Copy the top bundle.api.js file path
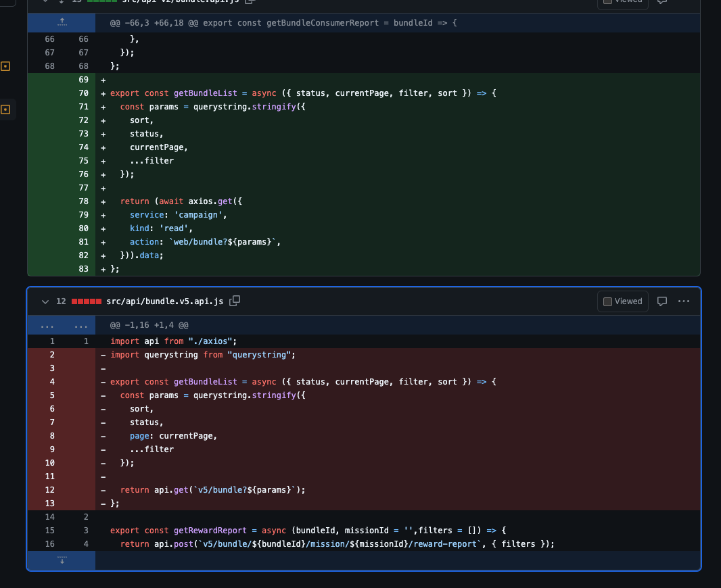 pyautogui.click(x=249, y=2)
